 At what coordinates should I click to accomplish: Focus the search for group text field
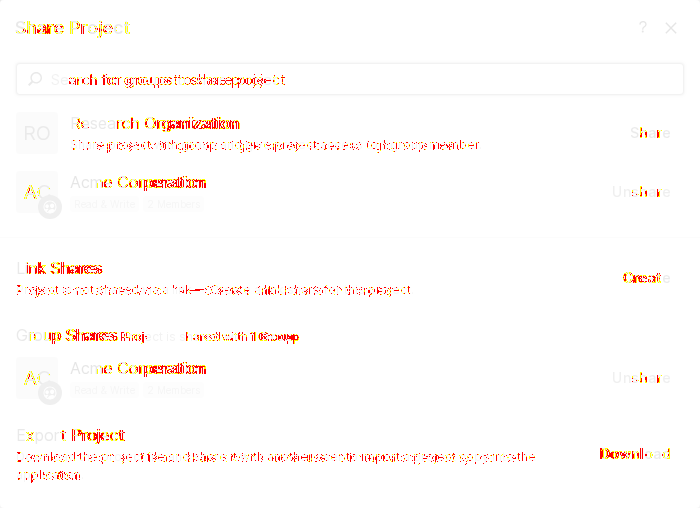coord(350,79)
